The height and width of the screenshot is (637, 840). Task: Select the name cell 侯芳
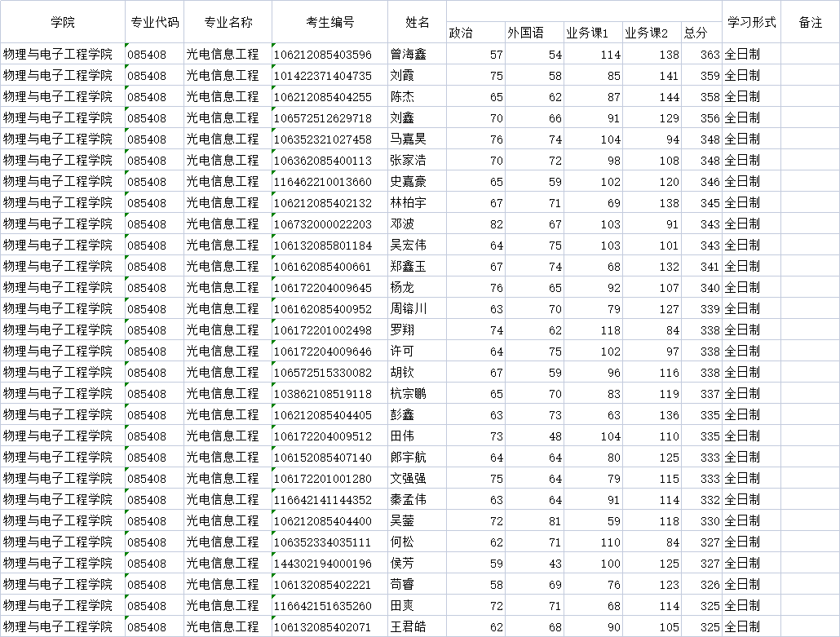pyautogui.click(x=417, y=563)
